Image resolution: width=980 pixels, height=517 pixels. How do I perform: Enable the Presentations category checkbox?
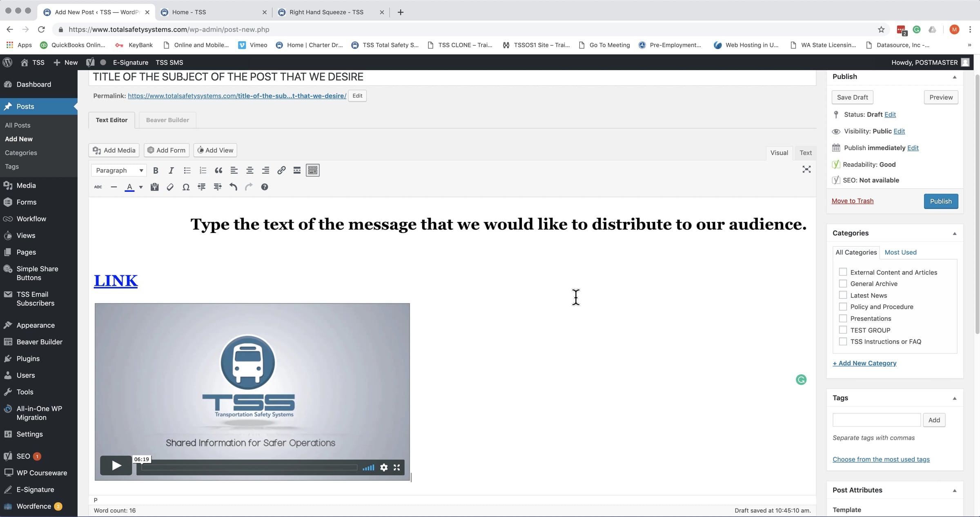843,318
